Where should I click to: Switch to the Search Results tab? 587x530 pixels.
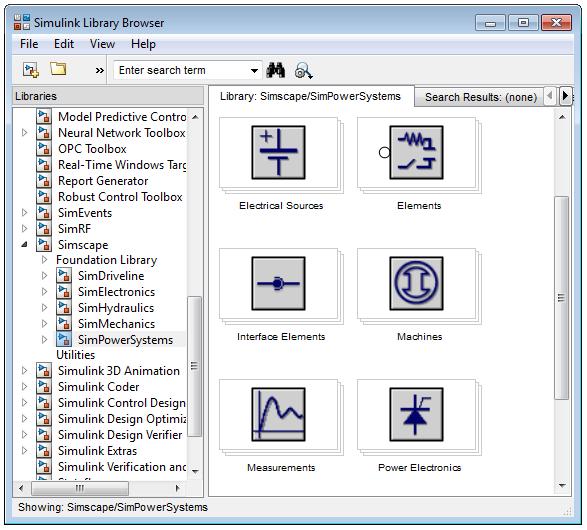point(480,97)
